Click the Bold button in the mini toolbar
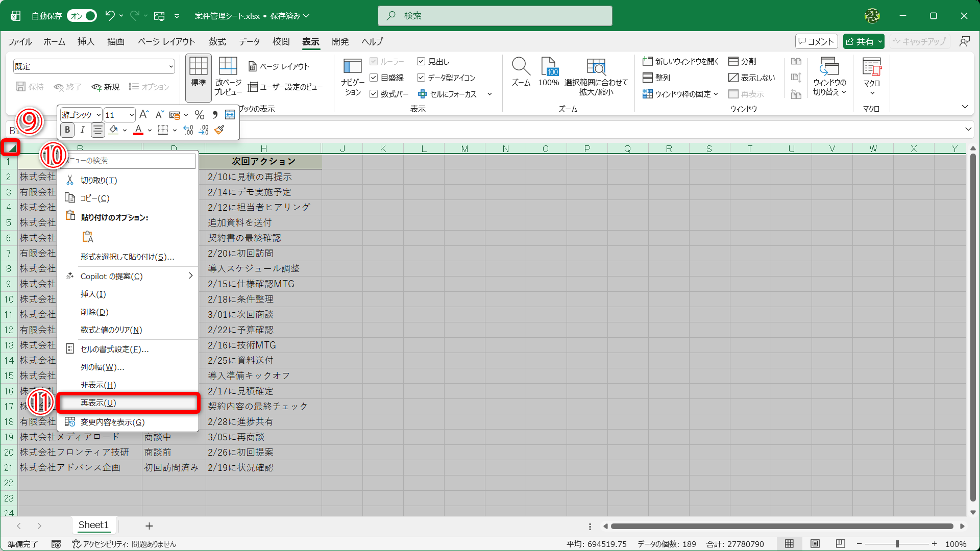This screenshot has width=980, height=551. click(67, 130)
